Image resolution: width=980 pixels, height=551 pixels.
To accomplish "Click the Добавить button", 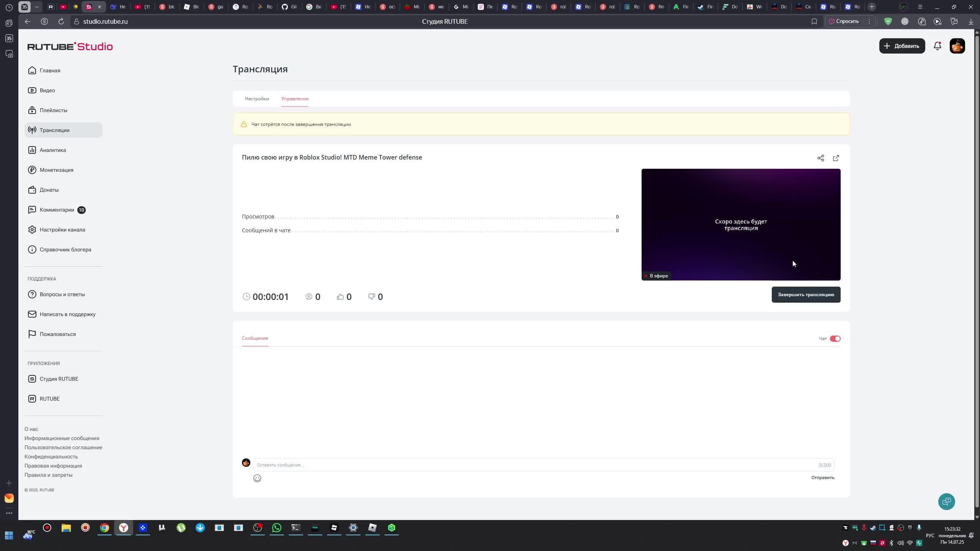I will point(902,46).
